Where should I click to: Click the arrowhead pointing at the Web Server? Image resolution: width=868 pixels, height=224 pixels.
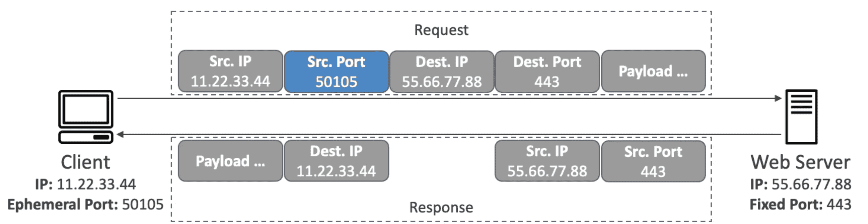[778, 98]
